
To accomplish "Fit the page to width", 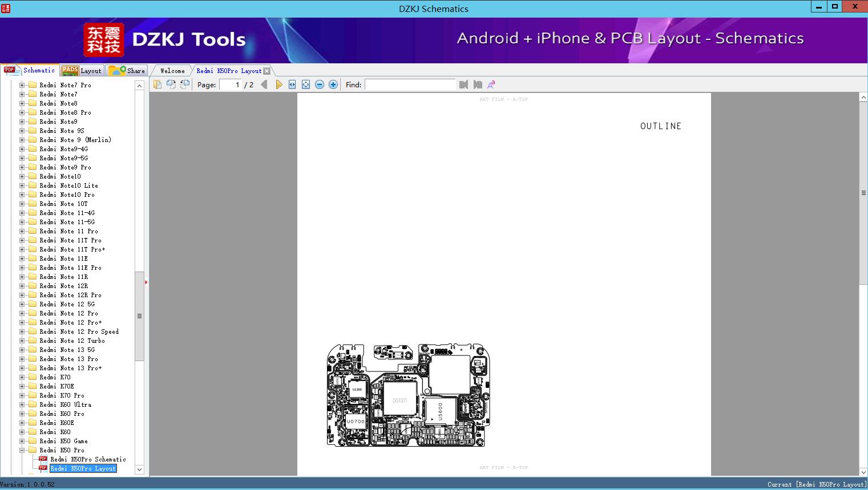I will coord(292,84).
